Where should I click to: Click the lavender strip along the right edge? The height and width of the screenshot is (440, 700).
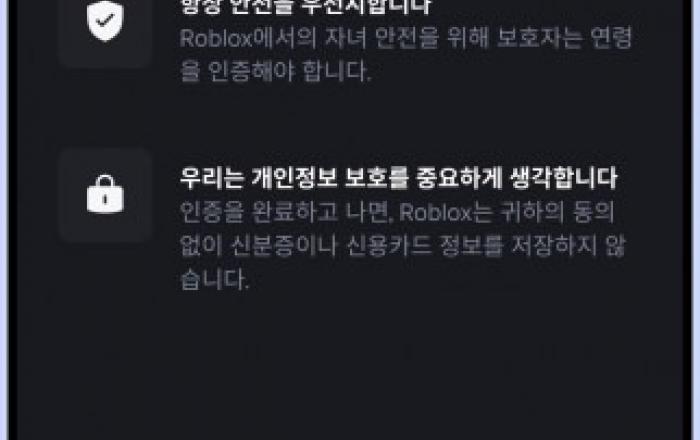[696, 220]
